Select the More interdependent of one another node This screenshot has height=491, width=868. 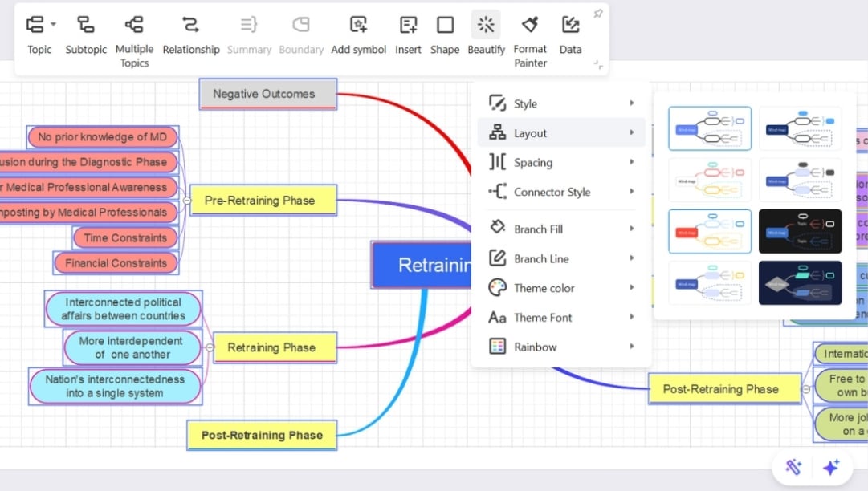[x=132, y=348]
